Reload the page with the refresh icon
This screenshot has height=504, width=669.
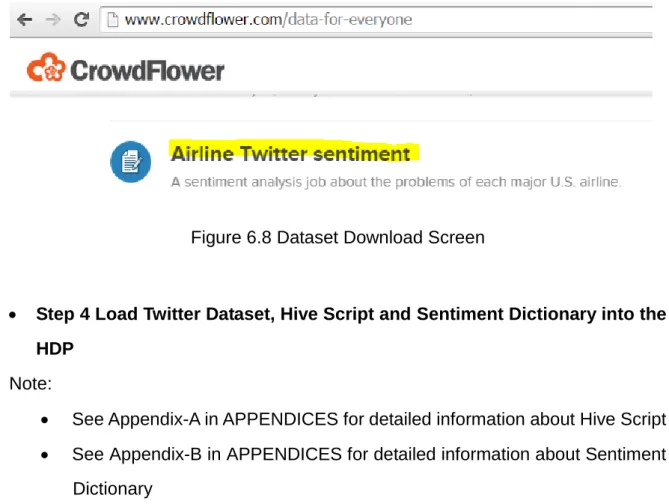click(81, 19)
